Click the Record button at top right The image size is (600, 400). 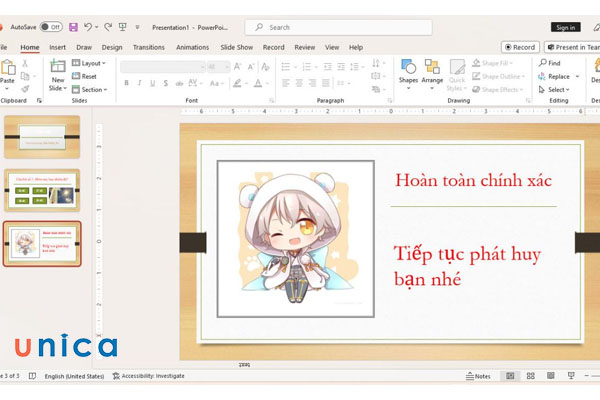(520, 47)
